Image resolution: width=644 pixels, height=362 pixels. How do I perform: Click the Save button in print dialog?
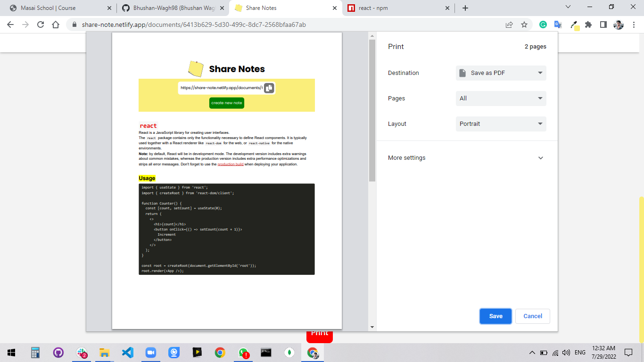pyautogui.click(x=495, y=316)
